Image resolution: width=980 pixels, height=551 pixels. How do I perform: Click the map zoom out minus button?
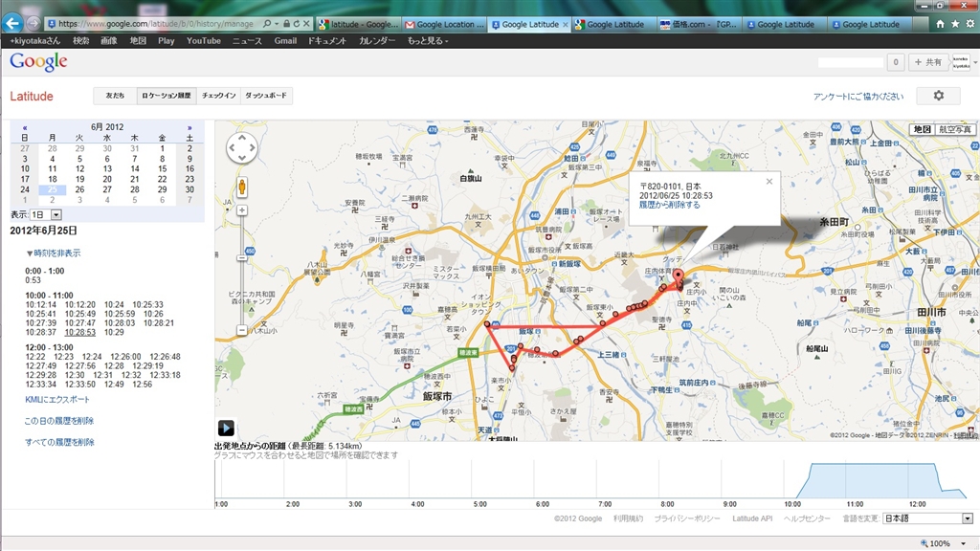pos(242,330)
